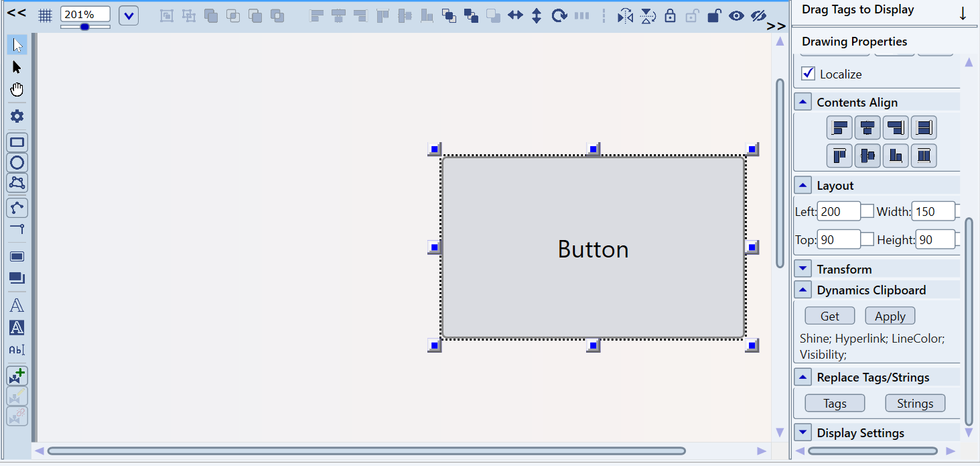Choose the ellipse drawing tool
The width and height of the screenshot is (980, 466).
[x=17, y=162]
